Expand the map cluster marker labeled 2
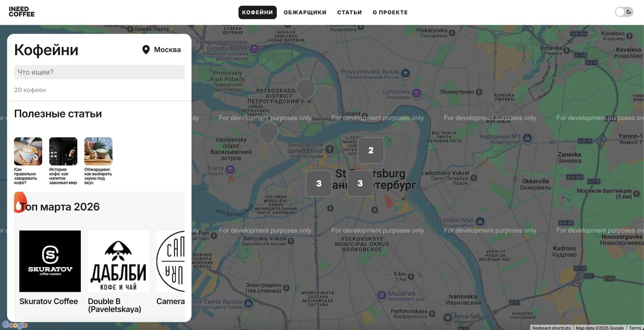This screenshot has height=330, width=644. 371,151
